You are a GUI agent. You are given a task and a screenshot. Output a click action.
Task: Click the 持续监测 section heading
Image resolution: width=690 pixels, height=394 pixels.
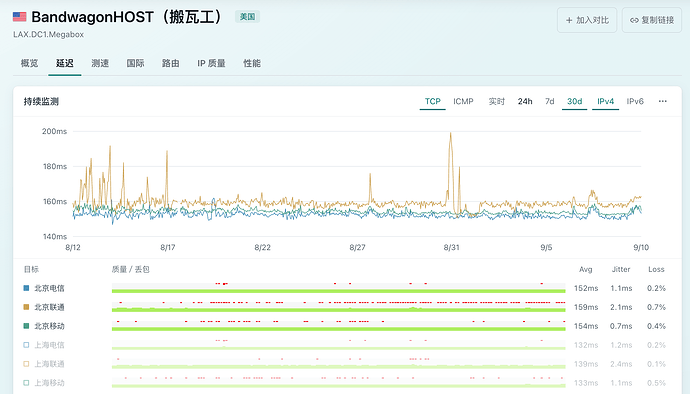41,102
